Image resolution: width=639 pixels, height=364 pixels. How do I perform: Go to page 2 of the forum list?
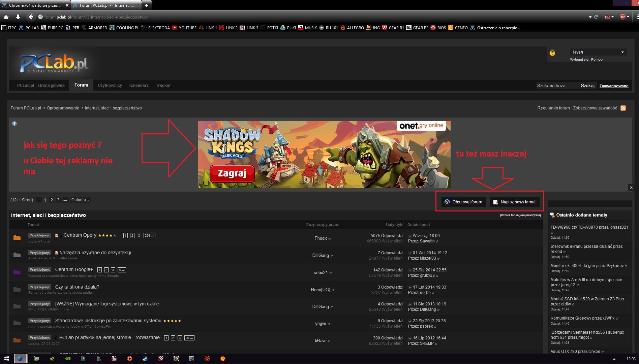coord(52,200)
